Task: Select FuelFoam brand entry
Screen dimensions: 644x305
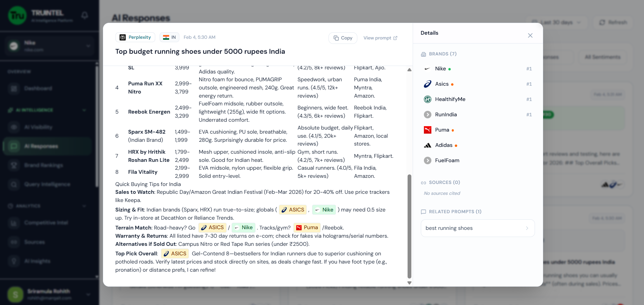Action: coord(447,160)
